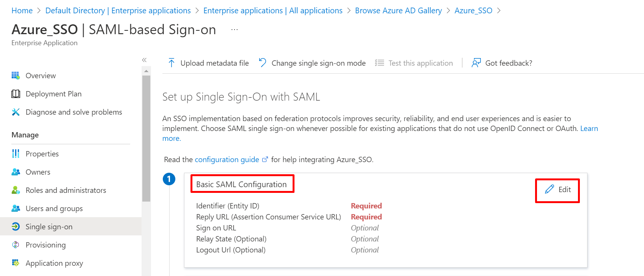Click the Roles and administrators icon

click(16, 190)
